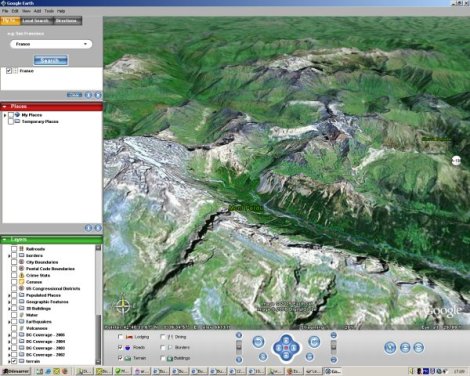Collapse the Layers panel header
The width and height of the screenshot is (470, 376).
51,240
